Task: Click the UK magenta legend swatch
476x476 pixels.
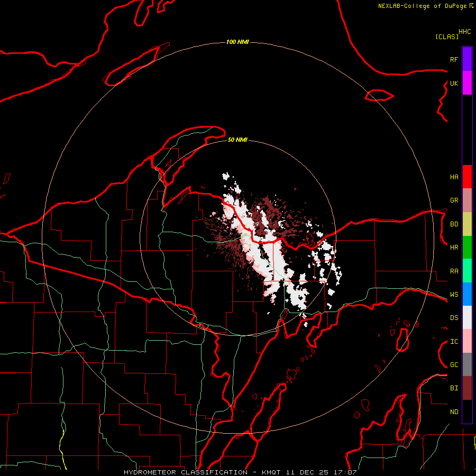Action: [467, 83]
